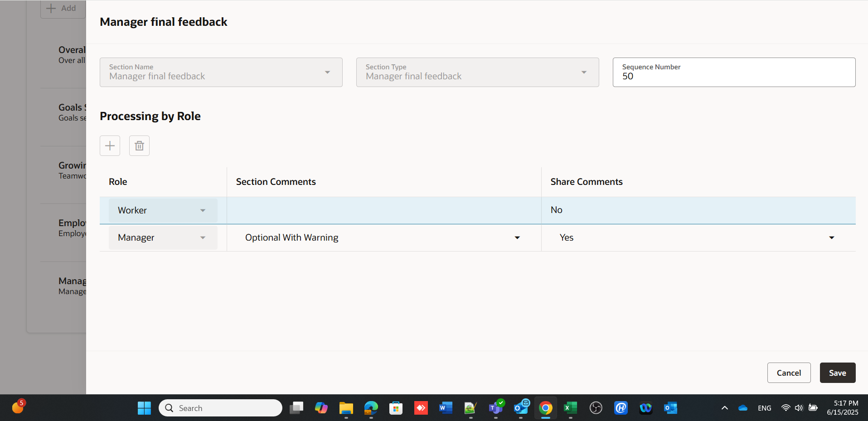Switch to Google Chrome in the taskbar
The width and height of the screenshot is (868, 421).
tap(546, 408)
